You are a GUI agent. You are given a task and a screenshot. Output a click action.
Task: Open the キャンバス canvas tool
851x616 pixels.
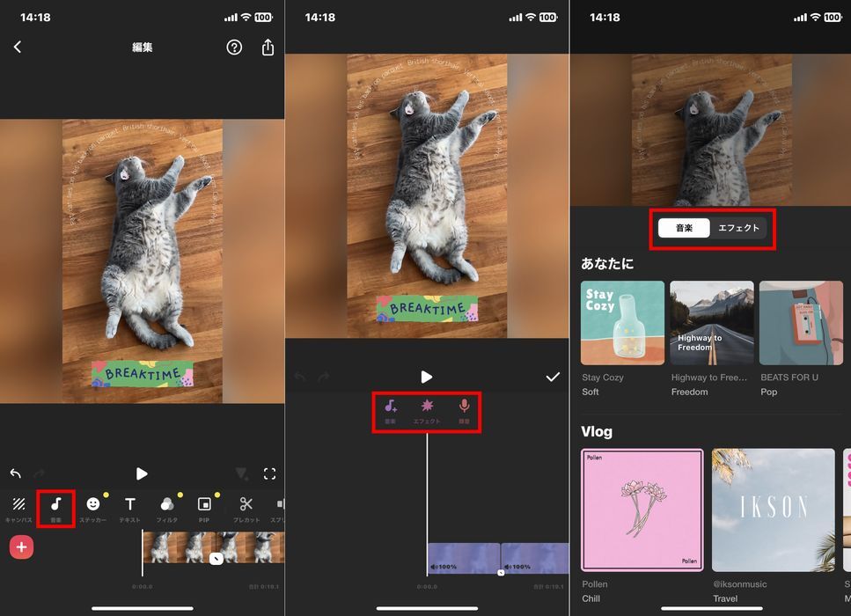(x=18, y=508)
